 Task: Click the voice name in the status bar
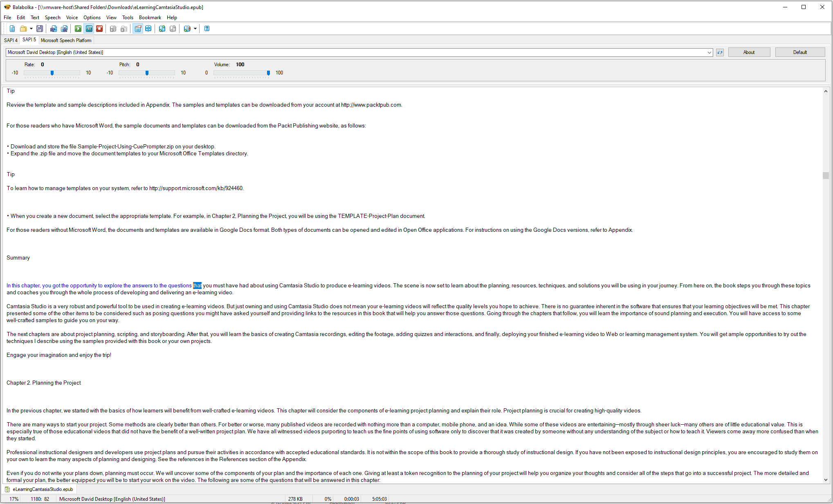(x=112, y=499)
